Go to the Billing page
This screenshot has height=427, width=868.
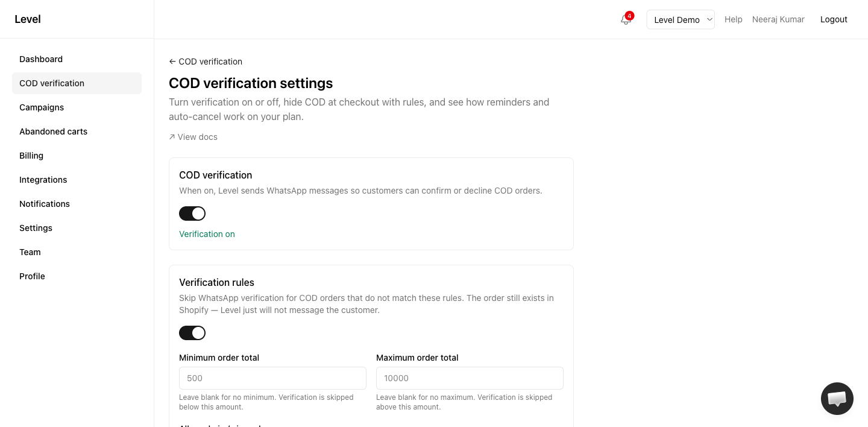77,156
